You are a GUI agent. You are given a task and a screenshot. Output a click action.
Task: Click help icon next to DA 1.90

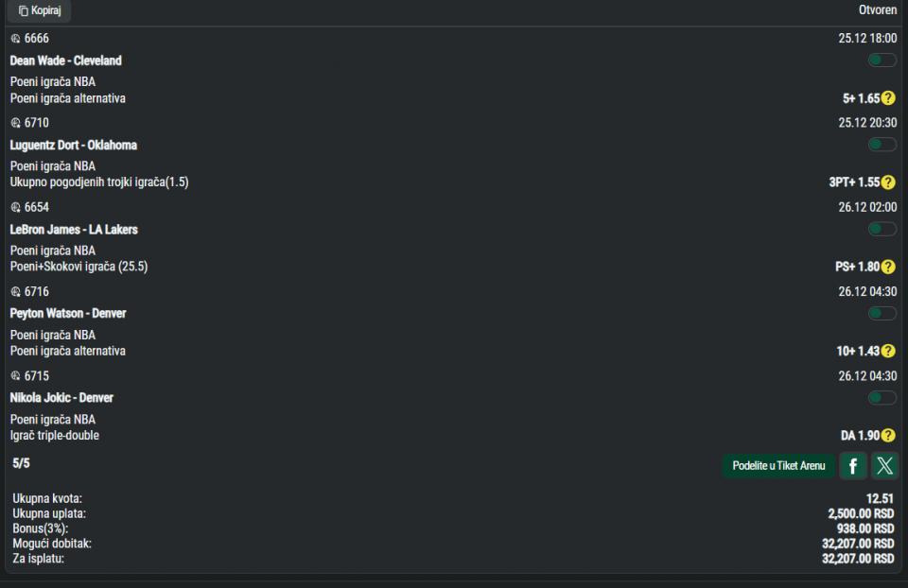[x=888, y=436]
